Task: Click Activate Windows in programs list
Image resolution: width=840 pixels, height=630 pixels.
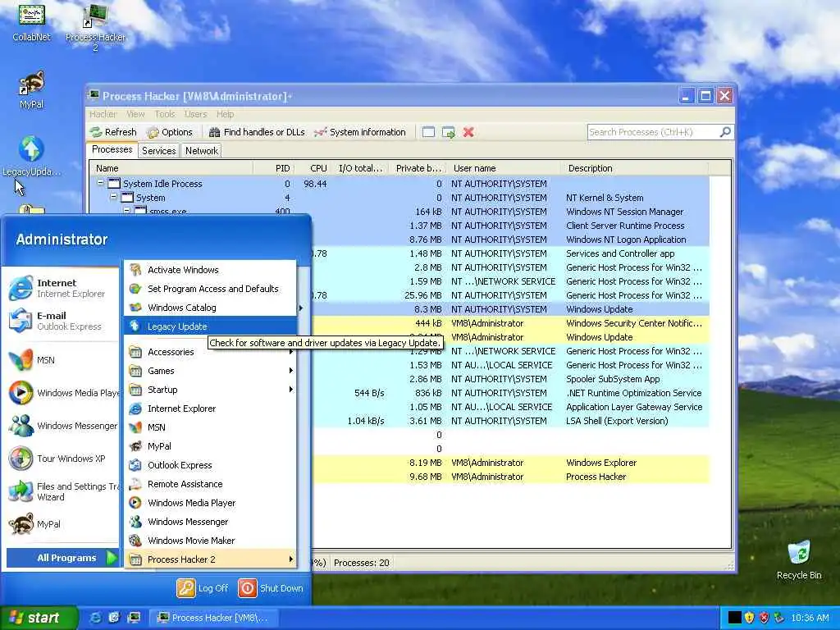Action: (211, 270)
